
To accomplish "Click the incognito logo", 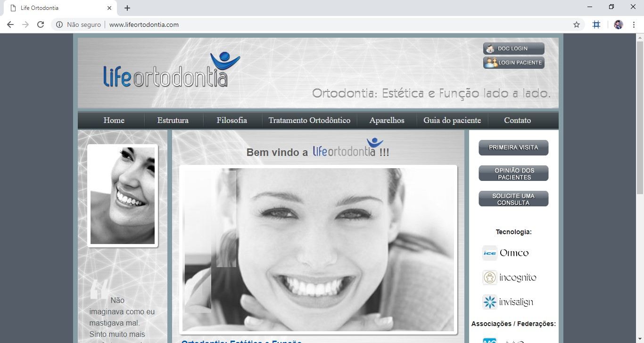I will [x=510, y=278].
